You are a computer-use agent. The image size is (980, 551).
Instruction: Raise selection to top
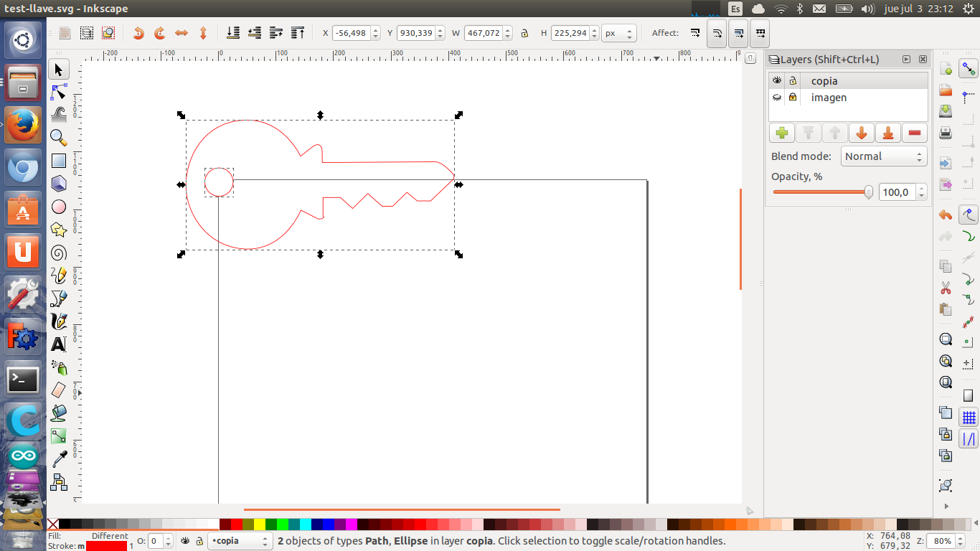[x=297, y=33]
